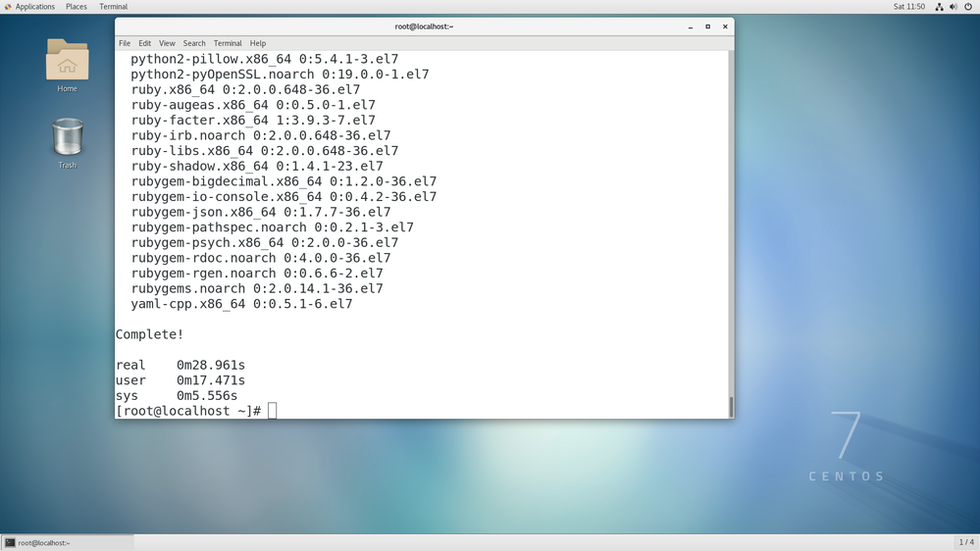The image size is (980, 551).
Task: Click the Applications menu foot icon
Action: pos(8,7)
